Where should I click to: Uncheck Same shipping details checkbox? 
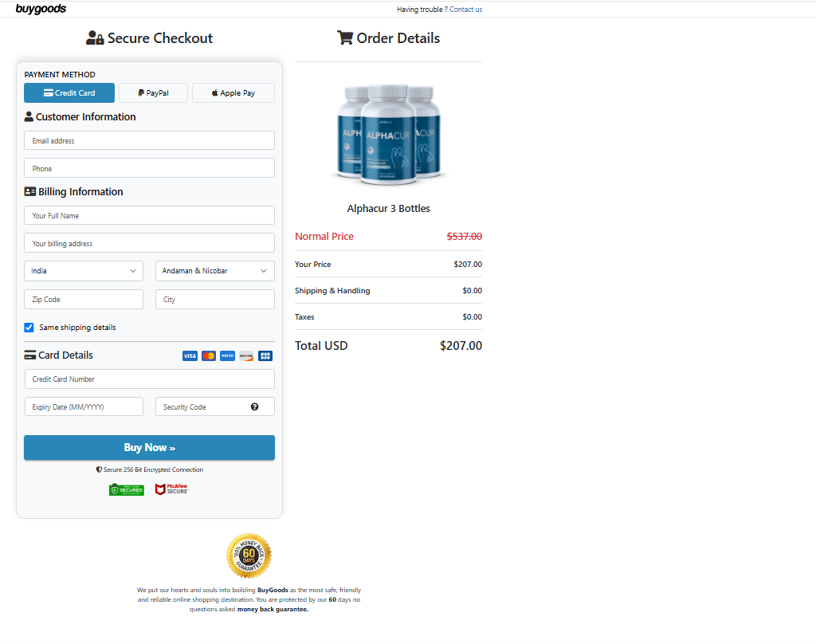tap(29, 328)
